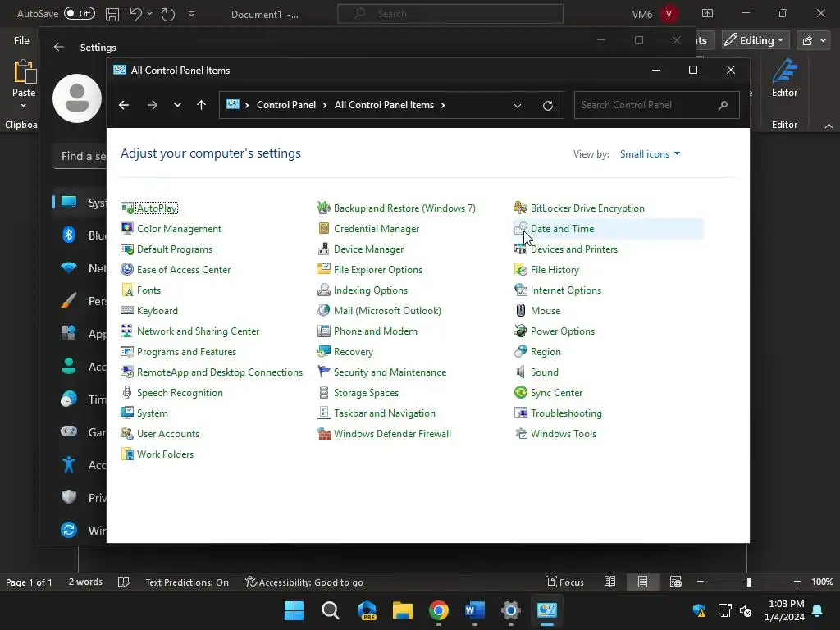This screenshot has width=840, height=630.
Task: Expand the address bar history dropdown
Action: [x=518, y=106]
